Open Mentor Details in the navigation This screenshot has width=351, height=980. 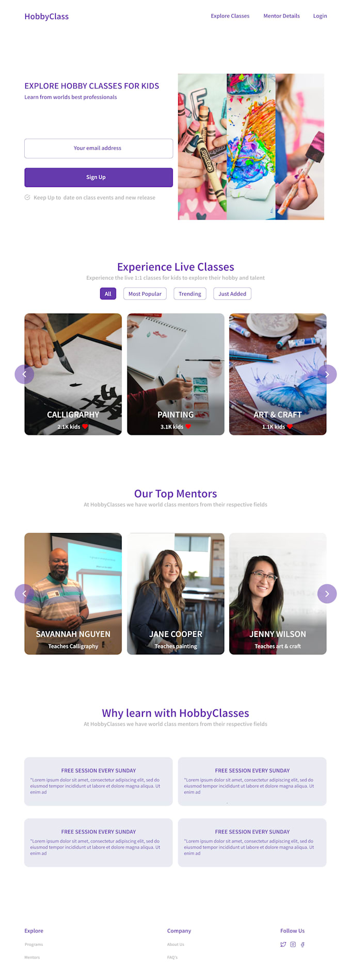281,16
